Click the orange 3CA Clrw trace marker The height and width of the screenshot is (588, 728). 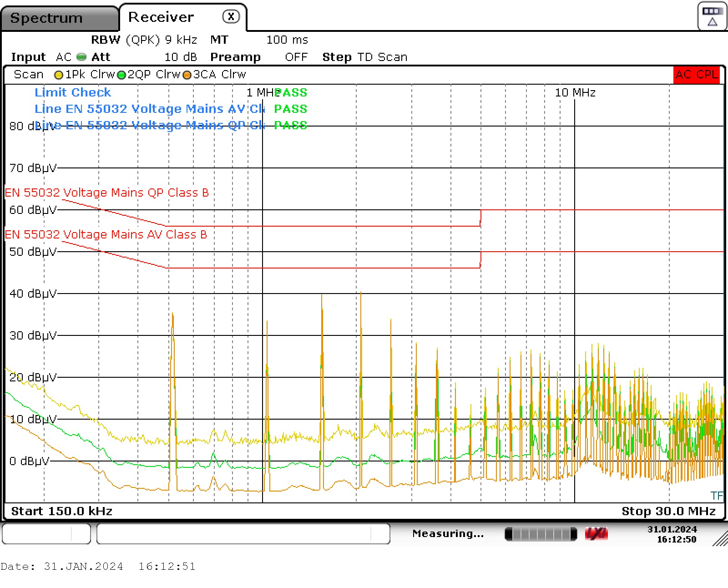click(x=187, y=75)
